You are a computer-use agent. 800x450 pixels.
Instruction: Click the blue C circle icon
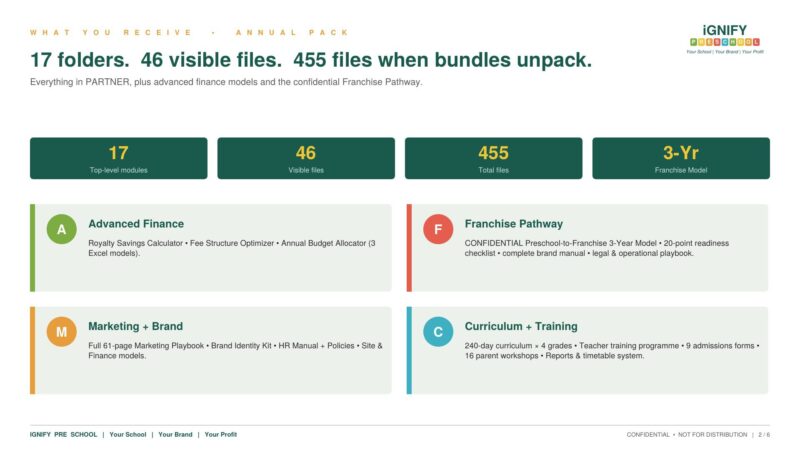(x=438, y=332)
